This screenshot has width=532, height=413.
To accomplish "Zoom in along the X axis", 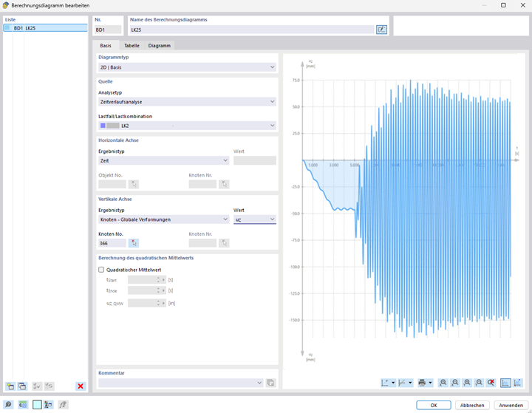I will [x=443, y=383].
